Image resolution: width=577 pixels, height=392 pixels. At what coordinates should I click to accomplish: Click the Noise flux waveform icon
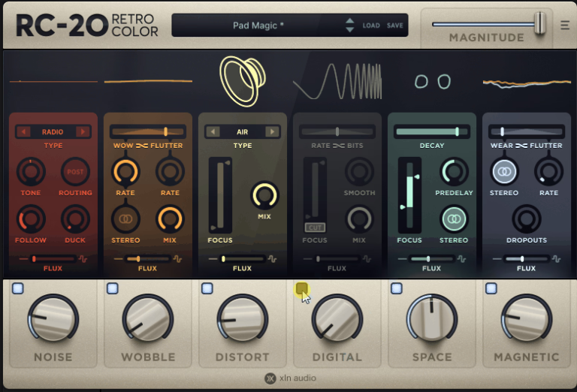click(x=83, y=259)
